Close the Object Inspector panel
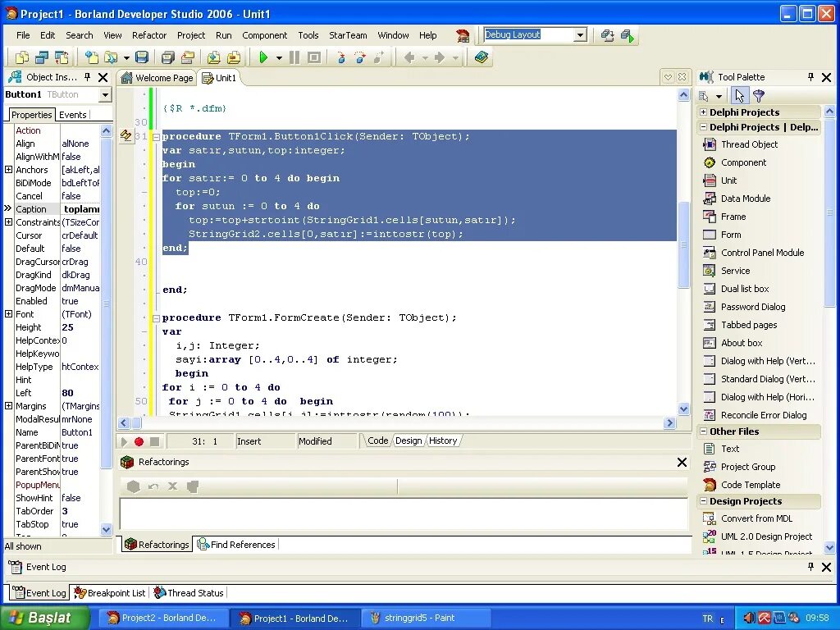The width and height of the screenshot is (840, 630). [x=103, y=77]
